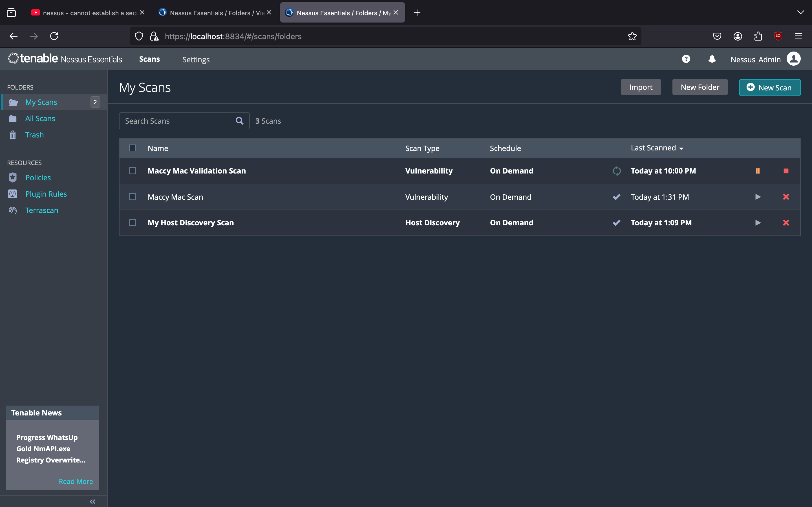Collapse the sidebar with double chevron

pos(92,501)
